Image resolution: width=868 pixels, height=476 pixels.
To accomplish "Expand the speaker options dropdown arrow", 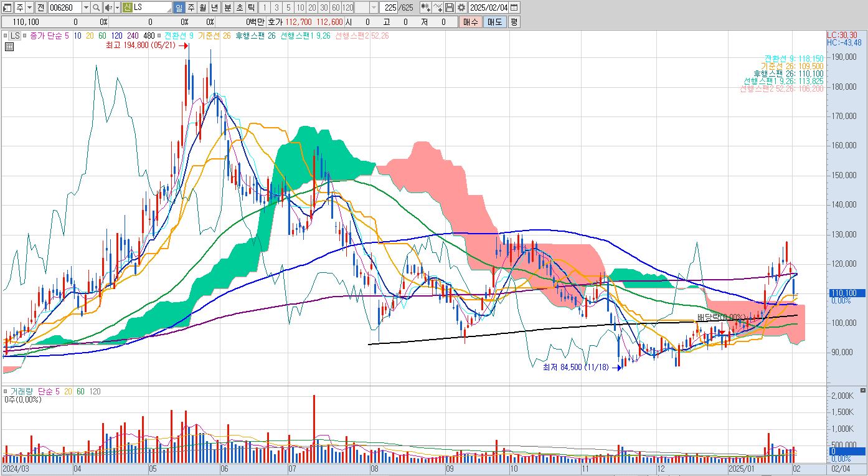I will click(x=118, y=7).
